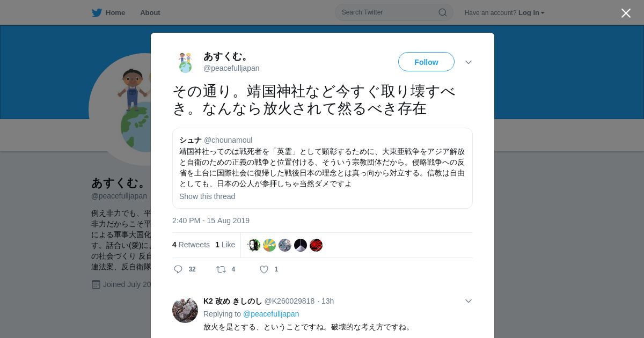Click the Twitter bird logo
The image size is (644, 338).
click(x=97, y=12)
